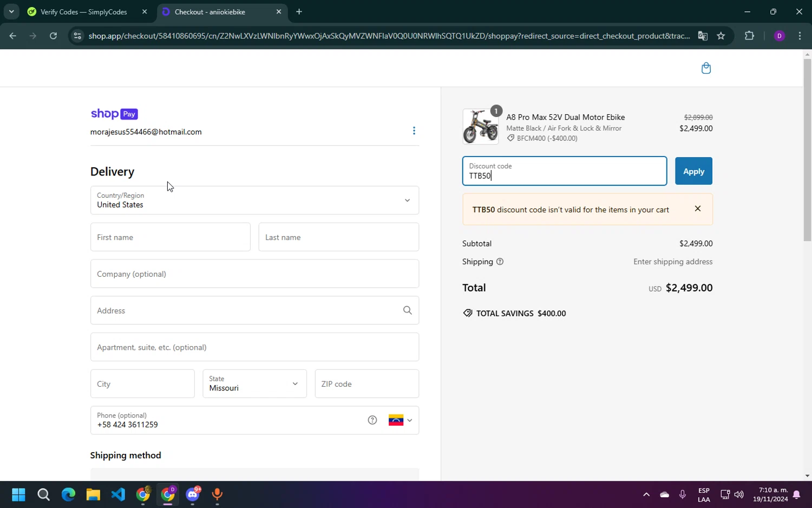The width and height of the screenshot is (812, 508).
Task: Click the address search magnifier icon
Action: tap(408, 310)
